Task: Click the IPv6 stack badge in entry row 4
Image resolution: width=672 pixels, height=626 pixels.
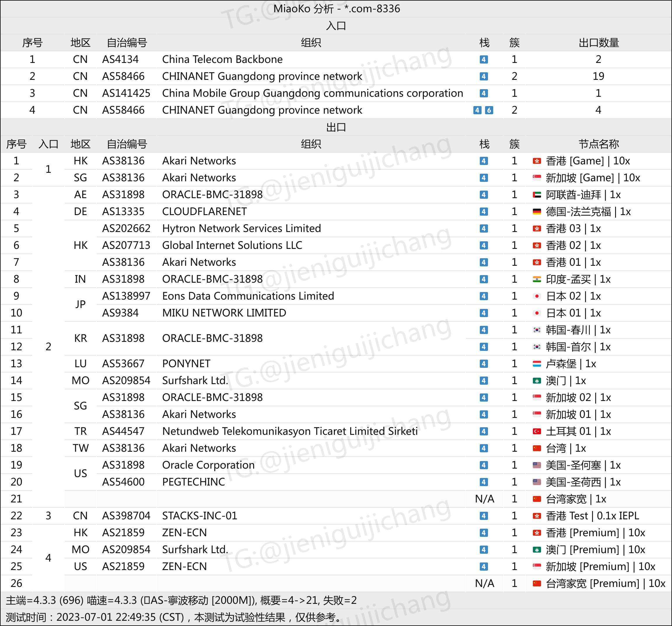Action: [489, 110]
